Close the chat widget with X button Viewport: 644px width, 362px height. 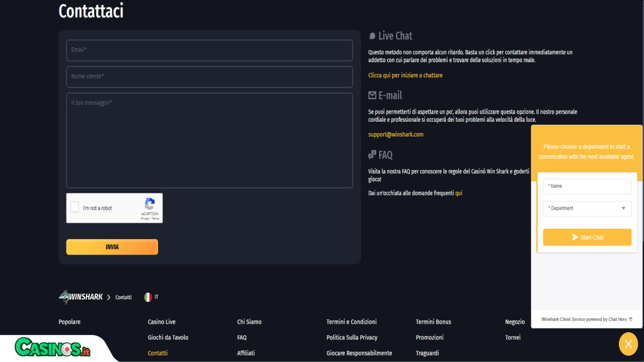(x=628, y=344)
